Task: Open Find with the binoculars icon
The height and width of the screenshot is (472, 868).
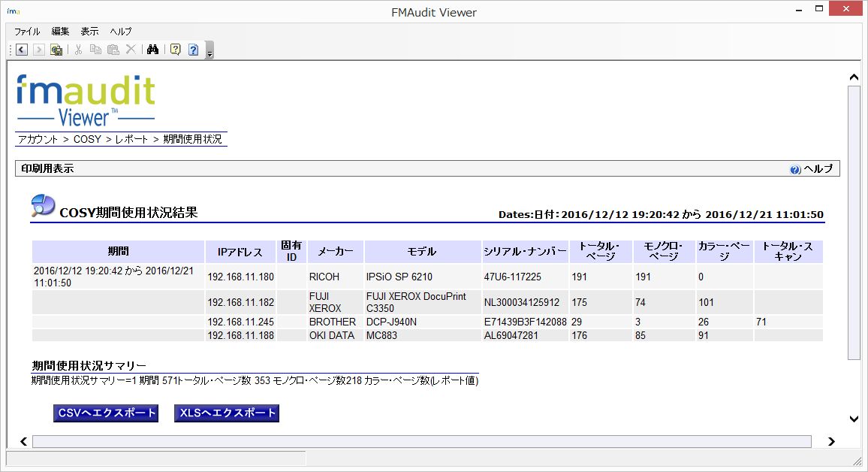Action: click(152, 50)
